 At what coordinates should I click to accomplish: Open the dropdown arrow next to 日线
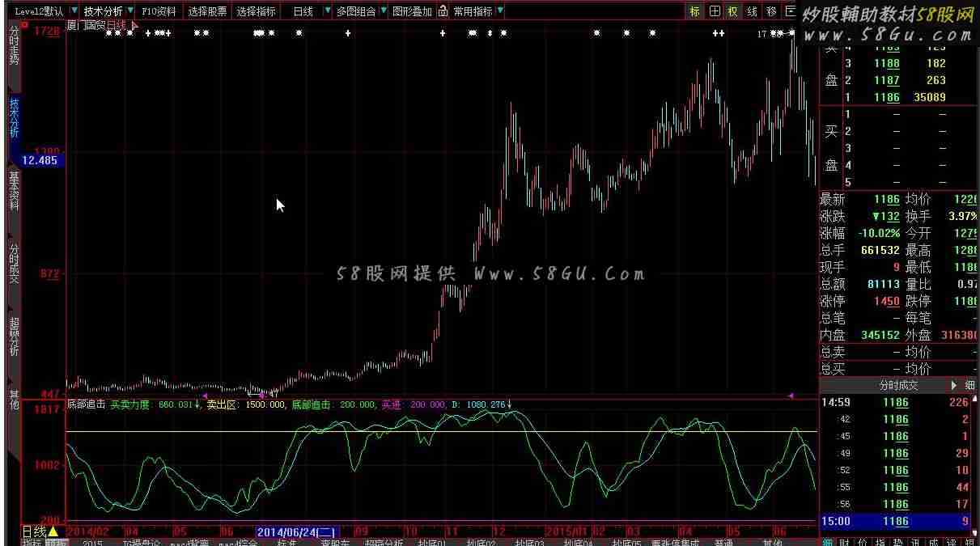point(327,11)
